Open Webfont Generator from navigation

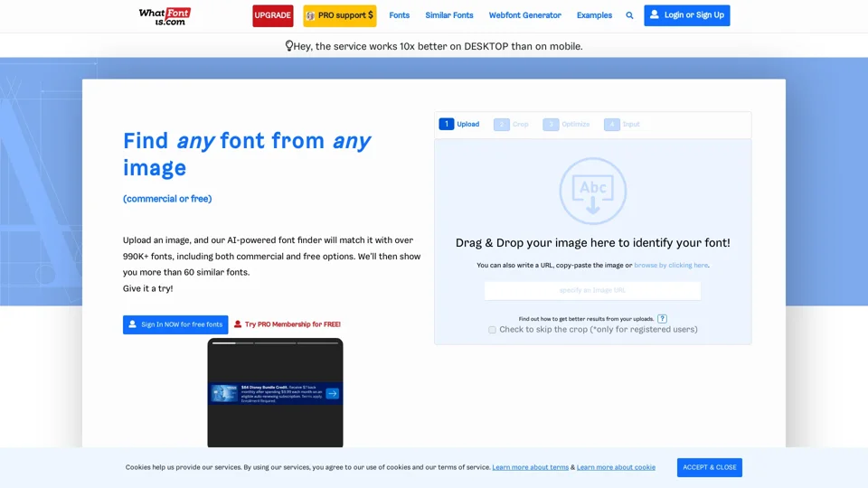(x=524, y=15)
